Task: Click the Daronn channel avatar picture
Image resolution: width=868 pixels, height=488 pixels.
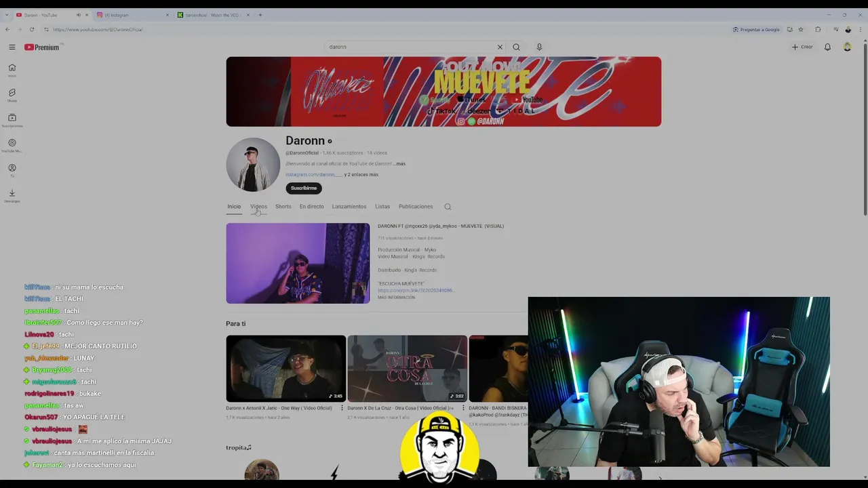Action: click(x=253, y=165)
